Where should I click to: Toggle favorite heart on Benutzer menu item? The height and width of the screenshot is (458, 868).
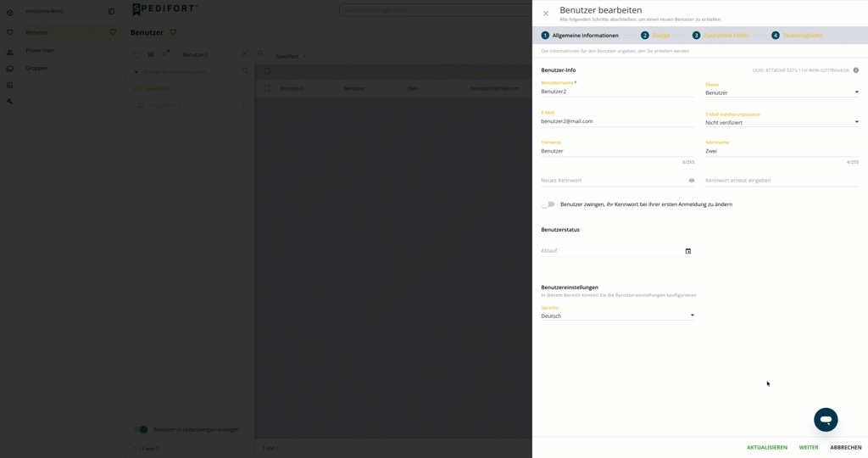[x=113, y=32]
